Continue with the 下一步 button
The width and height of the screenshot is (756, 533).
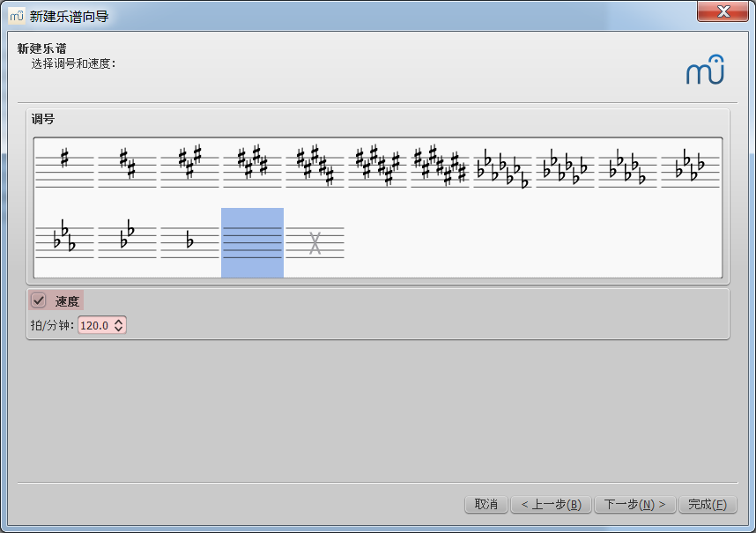(x=635, y=504)
